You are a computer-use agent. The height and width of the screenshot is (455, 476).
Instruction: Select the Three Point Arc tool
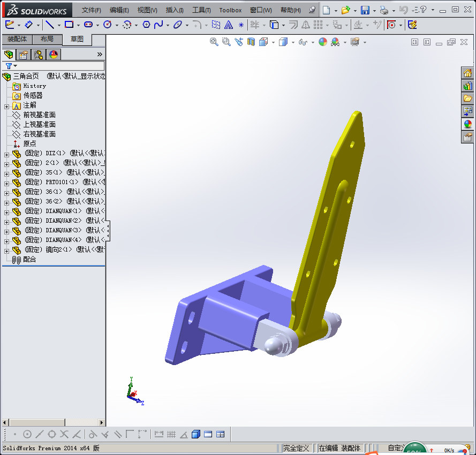pyautogui.click(x=127, y=25)
